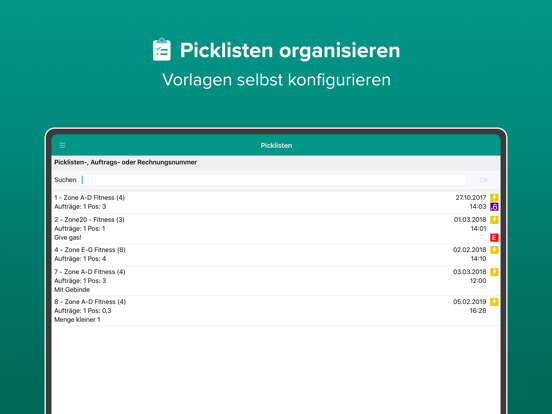The width and height of the screenshot is (552, 414).
Task: Click the date 05.02.2019
Action: click(470, 302)
